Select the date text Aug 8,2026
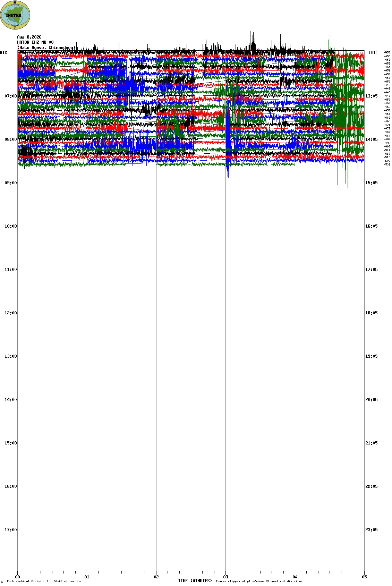The image size is (392, 586). pyautogui.click(x=29, y=37)
